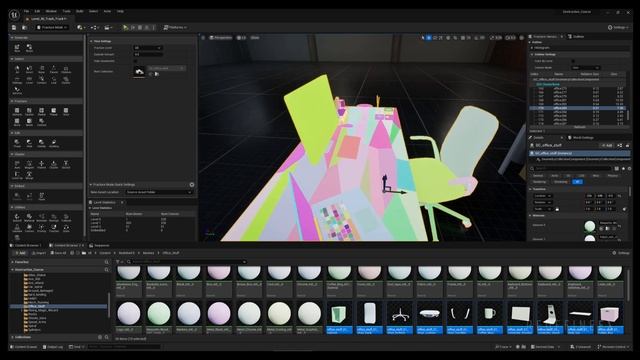Open the File menu
This screenshot has width=640, height=360.
pos(27,11)
